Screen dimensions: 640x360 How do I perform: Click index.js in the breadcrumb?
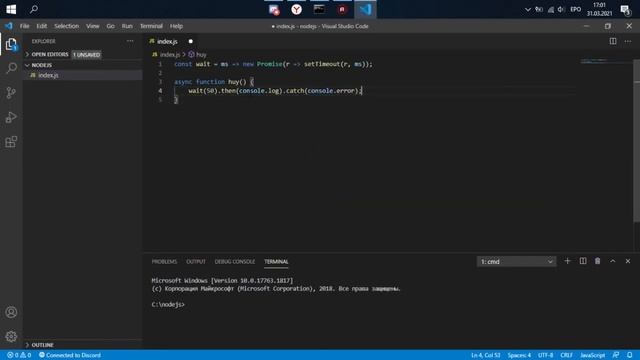pos(170,54)
